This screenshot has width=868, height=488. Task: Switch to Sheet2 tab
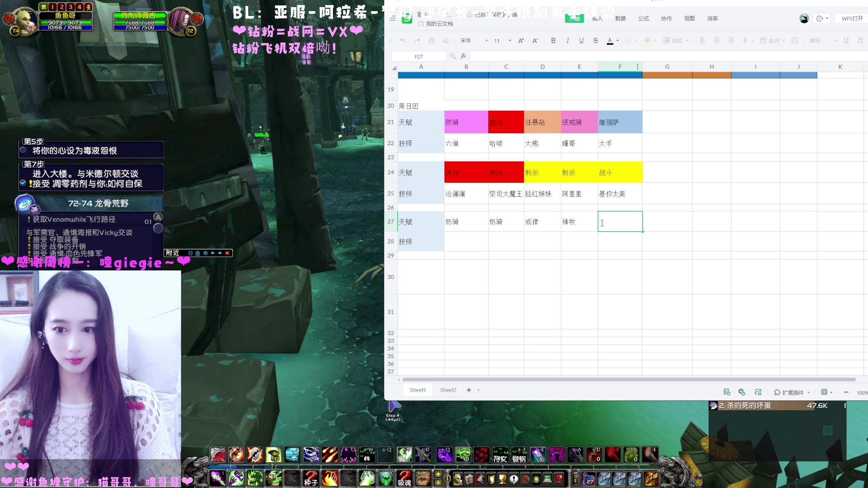[448, 390]
